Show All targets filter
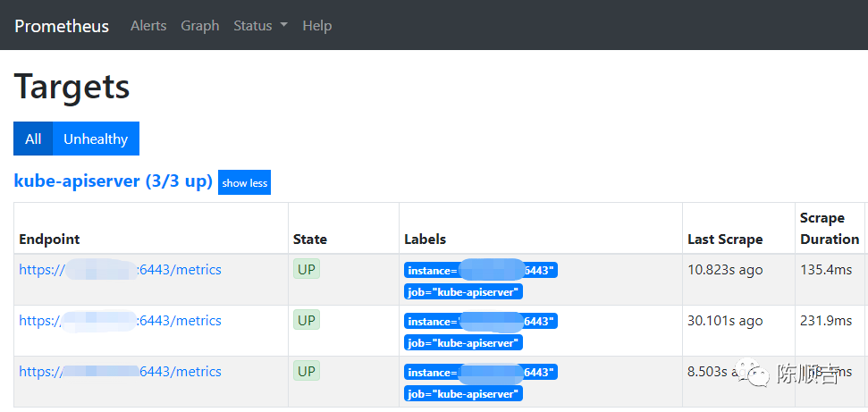Screen dimensions: 868x412 (x=33, y=139)
